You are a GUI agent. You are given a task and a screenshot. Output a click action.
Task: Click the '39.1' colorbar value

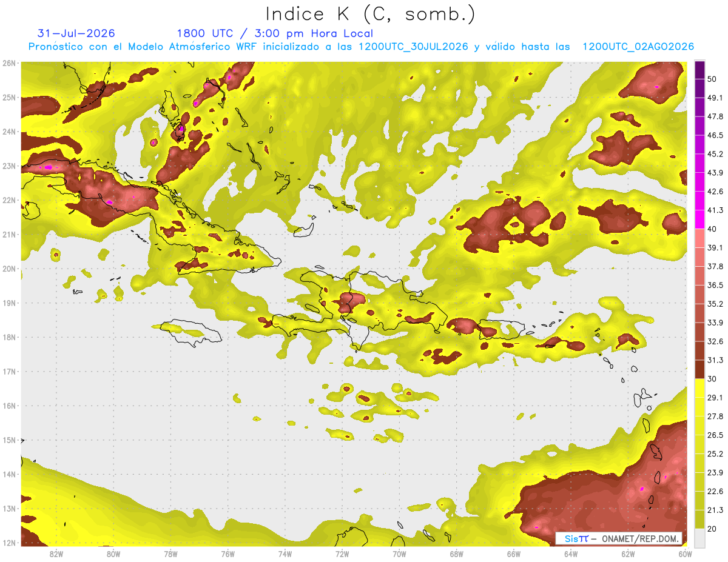point(715,247)
